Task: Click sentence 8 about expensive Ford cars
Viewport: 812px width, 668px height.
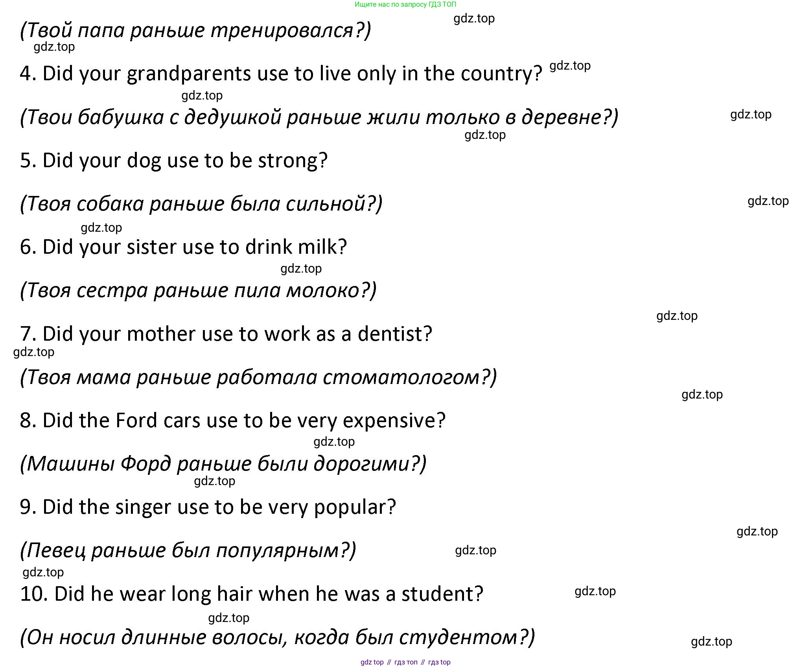Action: [x=232, y=421]
